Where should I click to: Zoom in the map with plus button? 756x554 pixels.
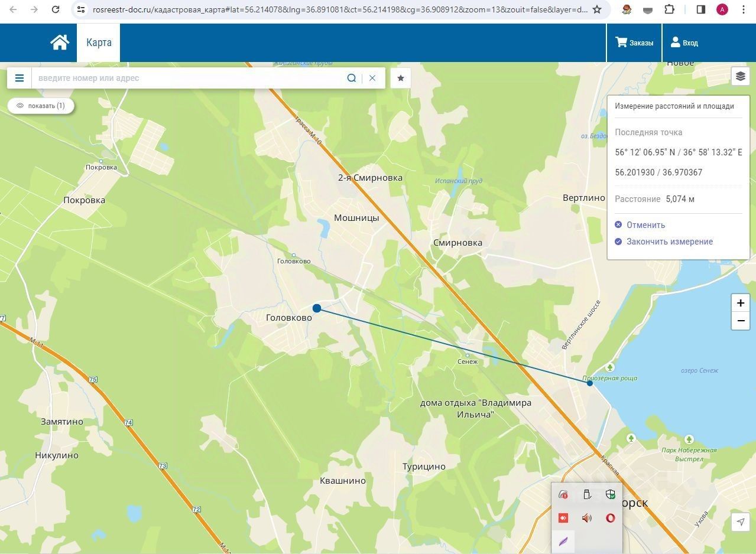point(741,303)
